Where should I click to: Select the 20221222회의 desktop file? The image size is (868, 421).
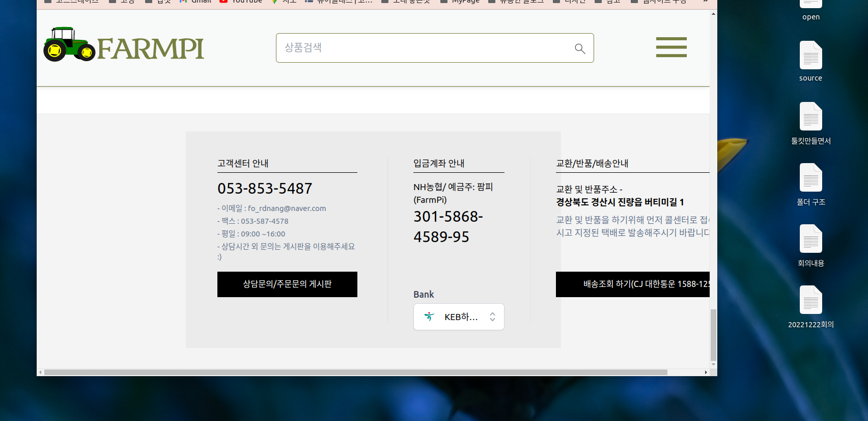(x=811, y=307)
